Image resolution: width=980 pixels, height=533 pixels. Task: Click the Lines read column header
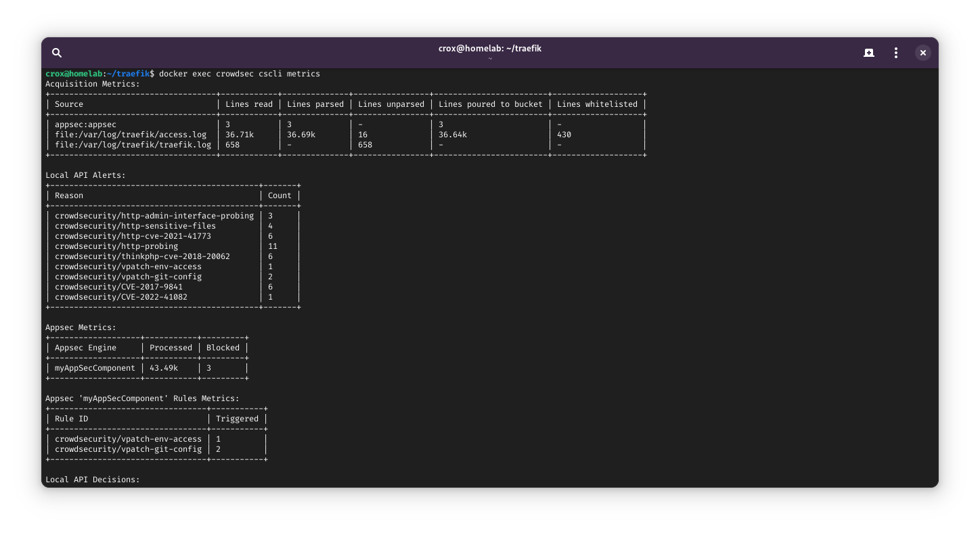coord(249,104)
